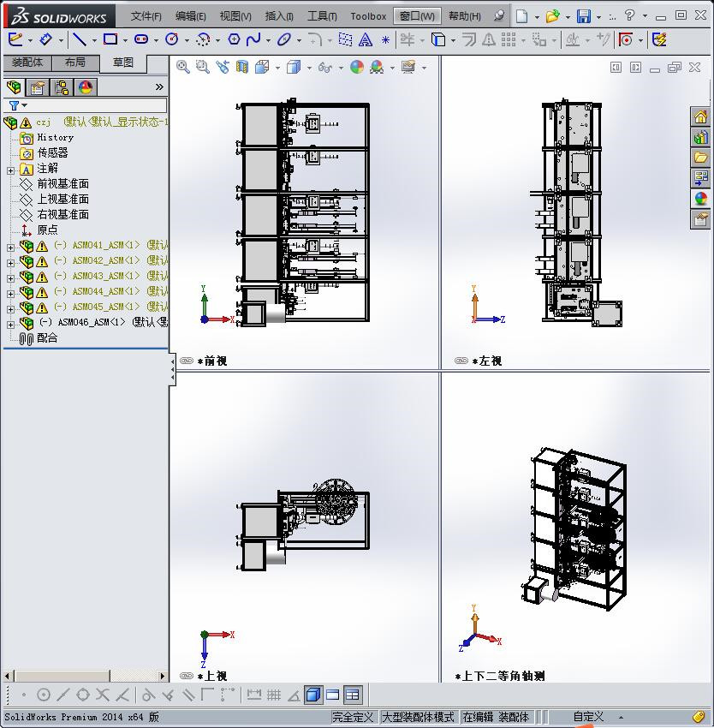Image resolution: width=714 pixels, height=728 pixels.
Task: Open View Orientation dropdown arrow
Action: point(277,68)
